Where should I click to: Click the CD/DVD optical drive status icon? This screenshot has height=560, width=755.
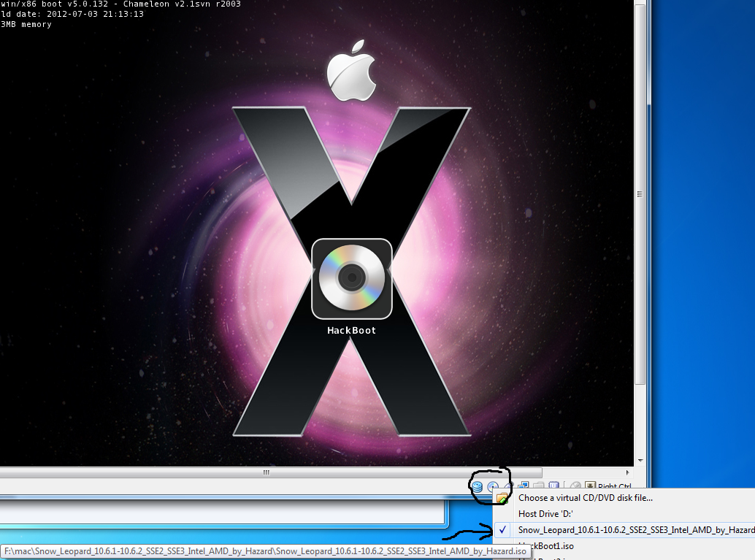click(493, 486)
